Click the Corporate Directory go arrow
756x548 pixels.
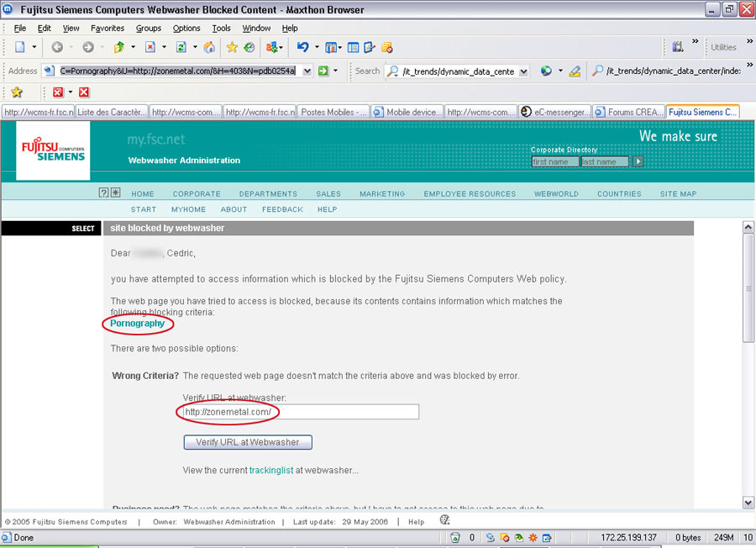pyautogui.click(x=638, y=161)
